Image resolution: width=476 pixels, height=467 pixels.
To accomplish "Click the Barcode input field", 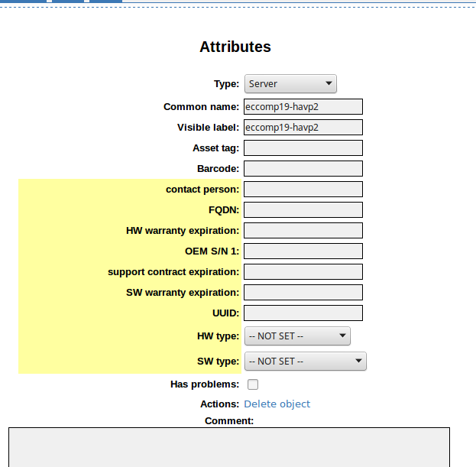I will [303, 169].
